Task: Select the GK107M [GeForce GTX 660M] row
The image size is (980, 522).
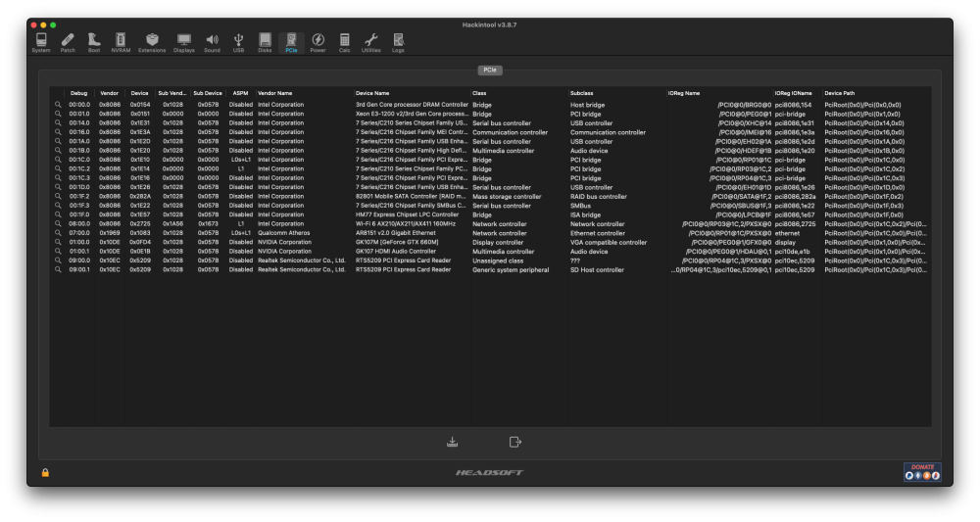Action: 490,242
